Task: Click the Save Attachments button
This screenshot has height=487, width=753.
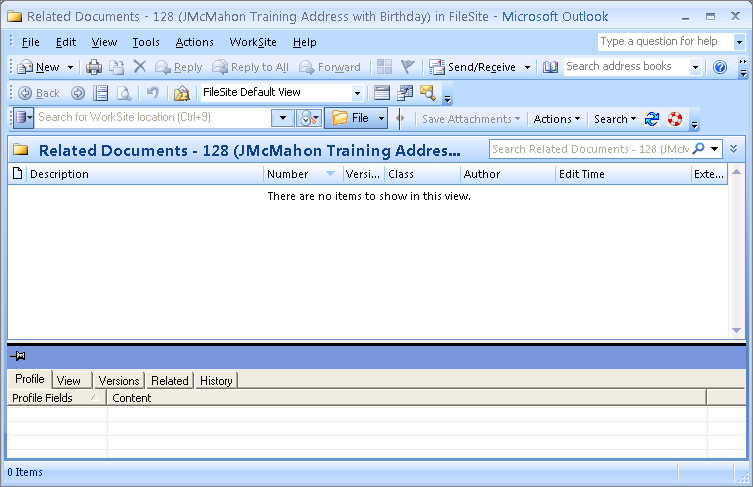Action: [471, 119]
